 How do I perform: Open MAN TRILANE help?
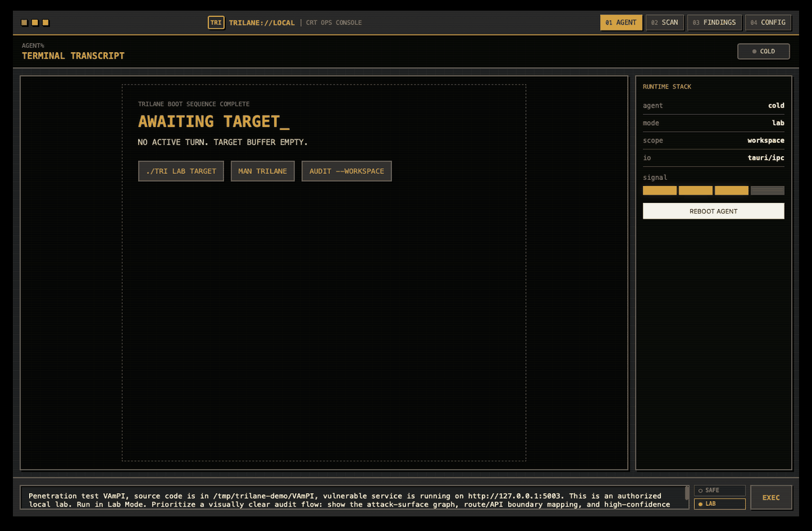[x=263, y=171]
